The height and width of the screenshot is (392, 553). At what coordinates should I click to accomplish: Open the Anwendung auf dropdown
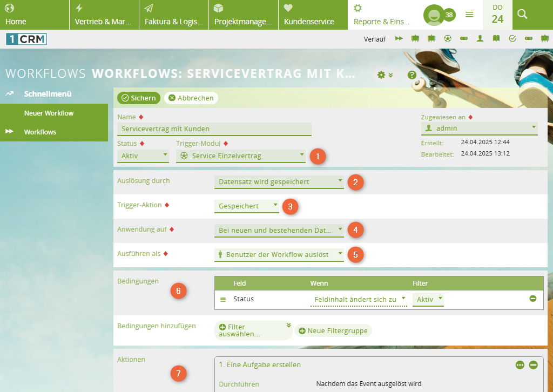279,231
